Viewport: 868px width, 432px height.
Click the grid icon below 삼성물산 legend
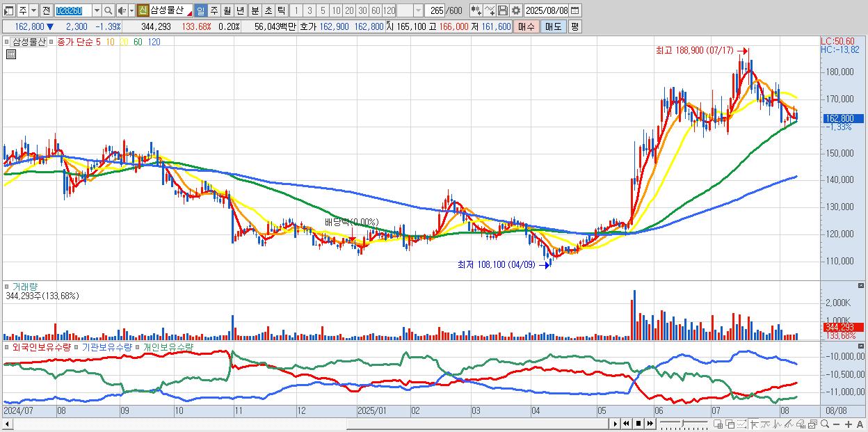pos(11,54)
